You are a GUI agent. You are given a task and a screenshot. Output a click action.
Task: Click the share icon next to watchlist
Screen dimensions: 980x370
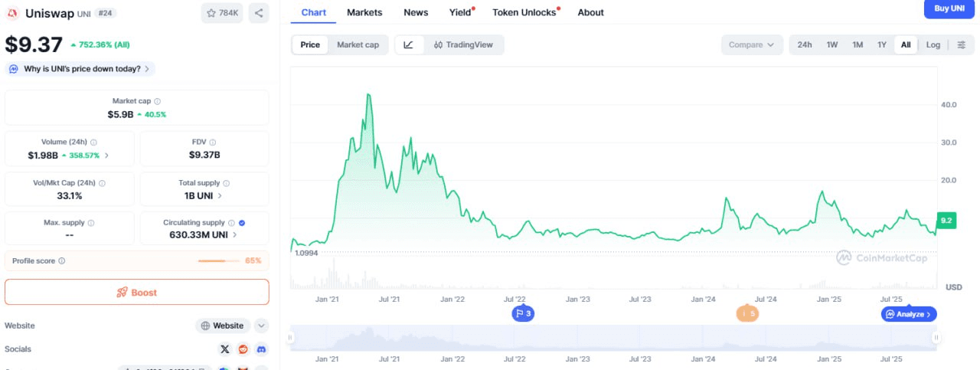[259, 13]
